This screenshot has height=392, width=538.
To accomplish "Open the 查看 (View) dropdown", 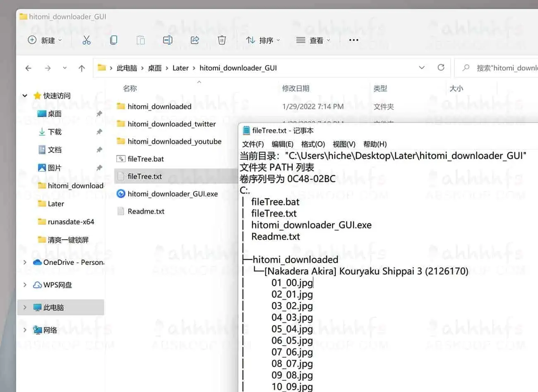I will [x=313, y=40].
